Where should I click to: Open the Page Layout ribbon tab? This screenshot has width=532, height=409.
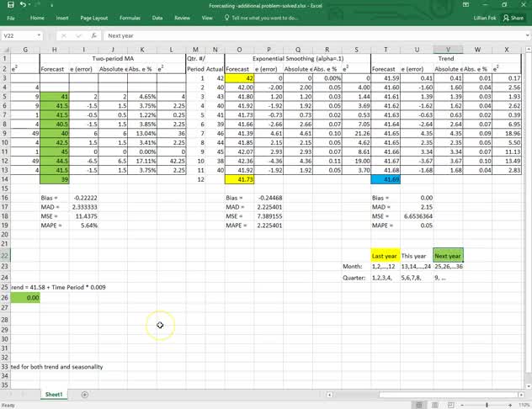95,17
